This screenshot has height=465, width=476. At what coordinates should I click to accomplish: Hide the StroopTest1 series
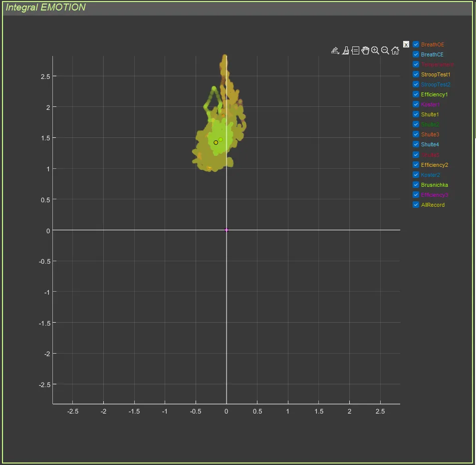click(x=416, y=74)
